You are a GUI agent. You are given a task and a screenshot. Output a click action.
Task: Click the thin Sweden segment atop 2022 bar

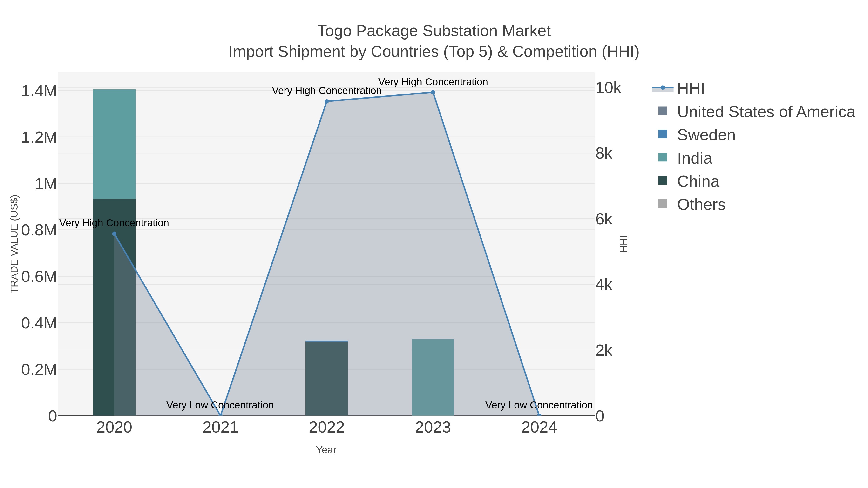326,341
